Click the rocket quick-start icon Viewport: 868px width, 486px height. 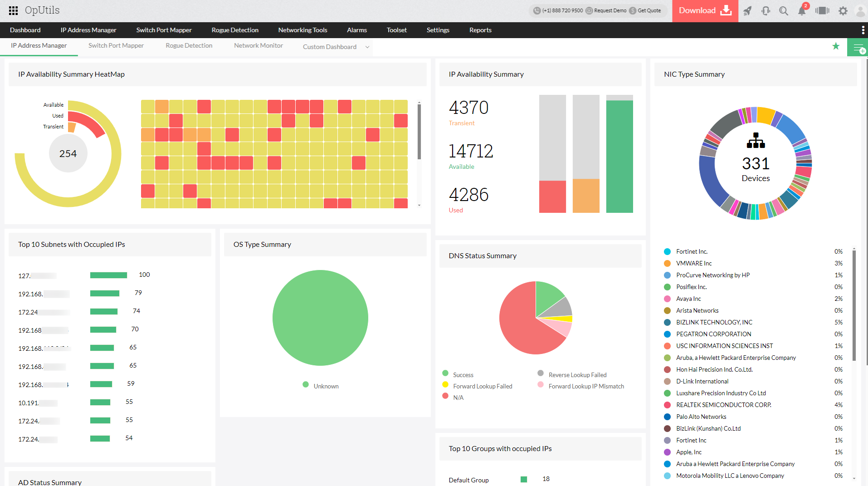tap(747, 10)
